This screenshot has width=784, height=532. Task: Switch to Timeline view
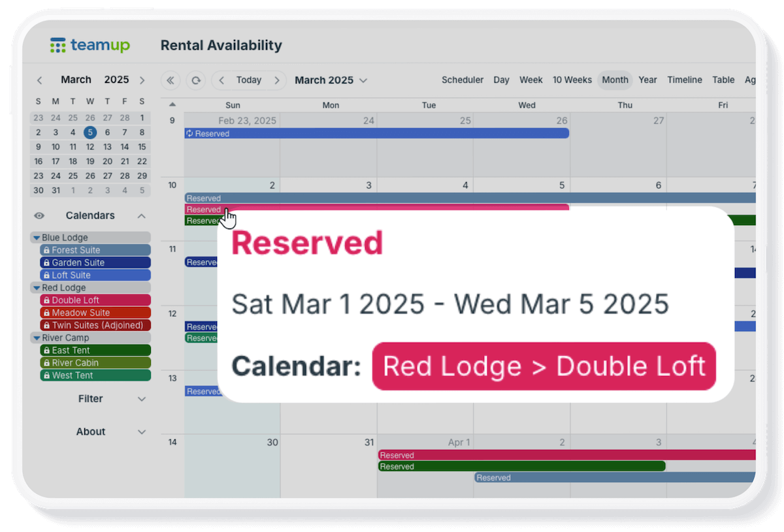(685, 80)
